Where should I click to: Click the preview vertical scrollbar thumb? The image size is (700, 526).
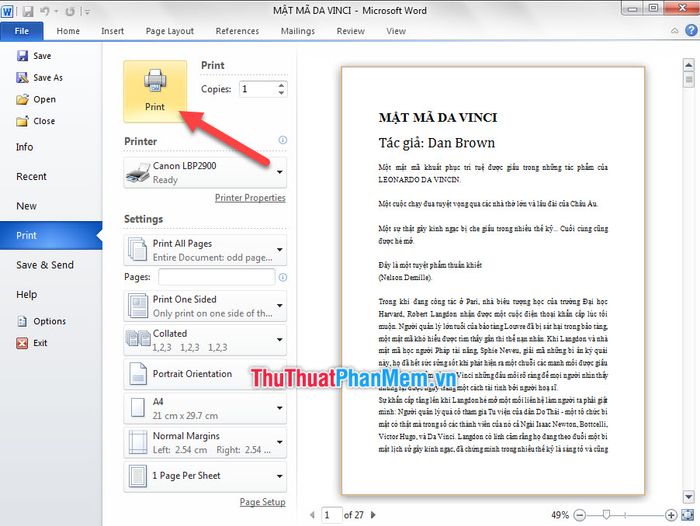(x=689, y=80)
